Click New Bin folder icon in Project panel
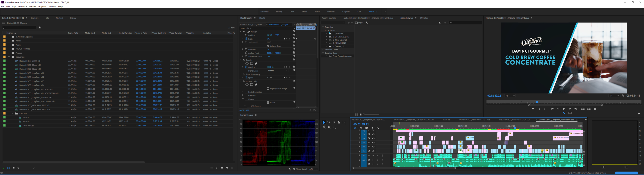The image size is (644, 175). coord(222,168)
